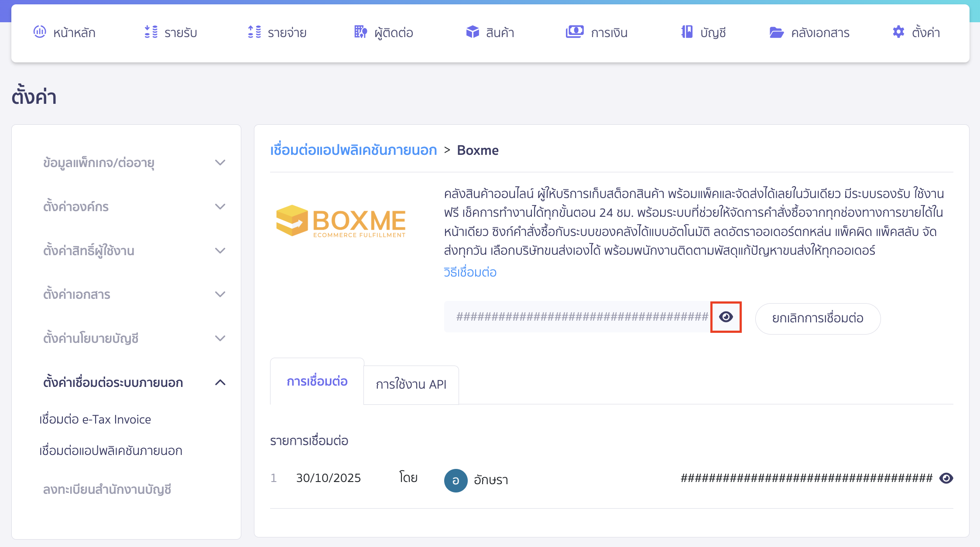
Task: Click the ตั้งค่า settings gear icon
Action: coord(898,32)
